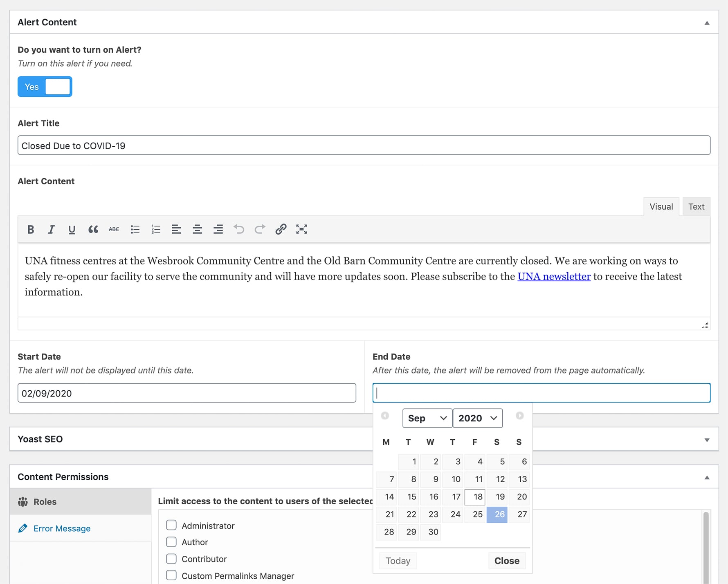Viewport: 728px width, 584px height.
Task: Apply italic formatting in the editor
Action: coord(51,229)
